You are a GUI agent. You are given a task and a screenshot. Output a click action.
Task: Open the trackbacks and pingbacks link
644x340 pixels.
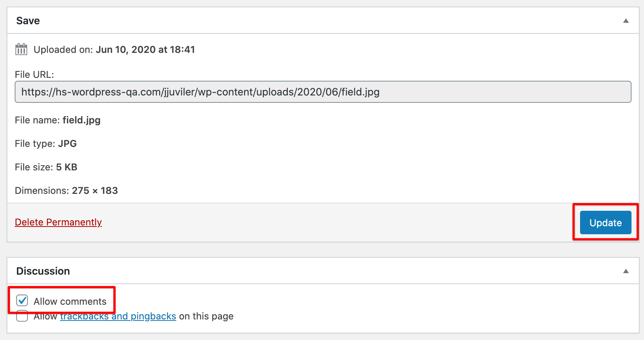point(118,316)
